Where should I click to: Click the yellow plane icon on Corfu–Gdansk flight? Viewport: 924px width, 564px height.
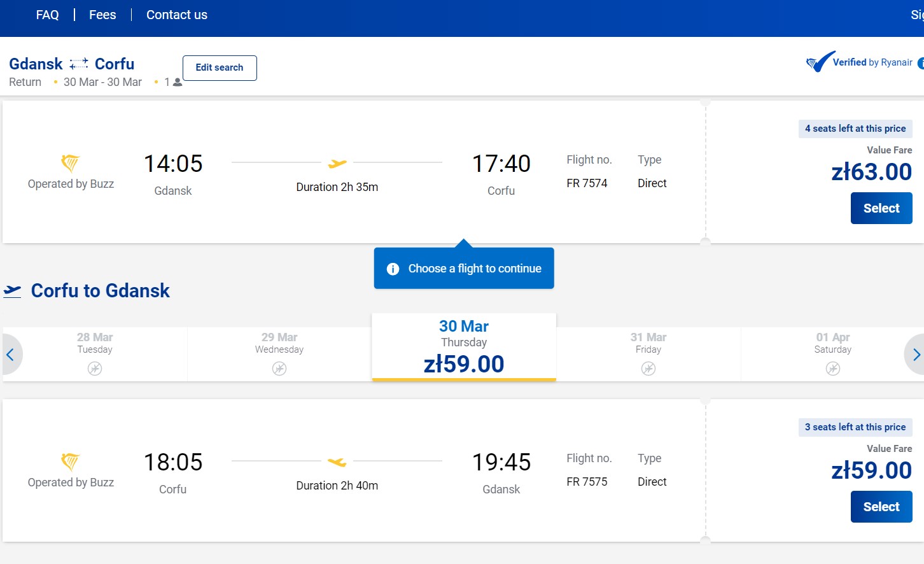[337, 462]
